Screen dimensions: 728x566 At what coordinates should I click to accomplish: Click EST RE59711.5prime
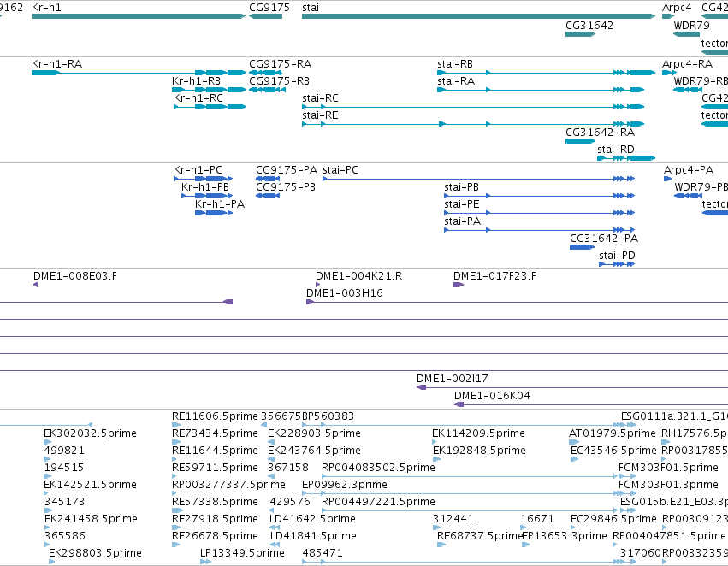(175, 476)
